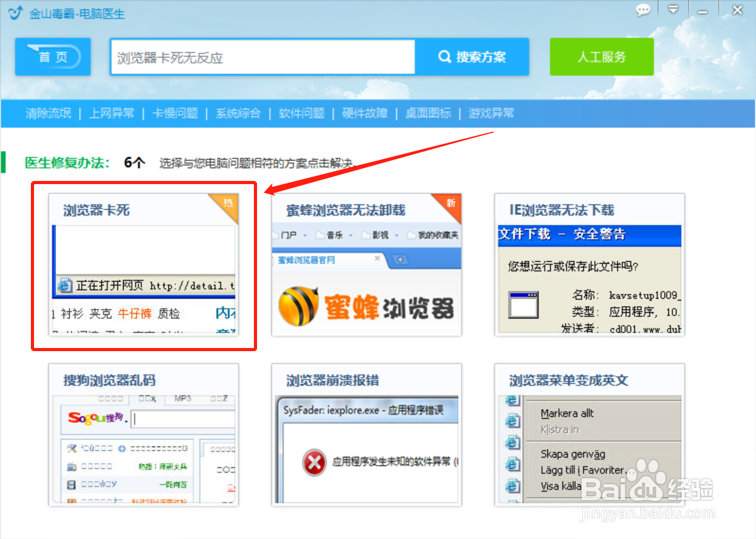This screenshot has height=539, width=756.
Task: Open 人工服务 green button
Action: click(x=602, y=57)
